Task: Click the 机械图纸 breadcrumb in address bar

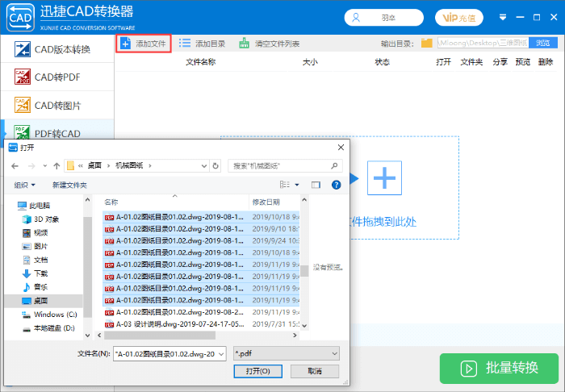Action: tap(129, 165)
